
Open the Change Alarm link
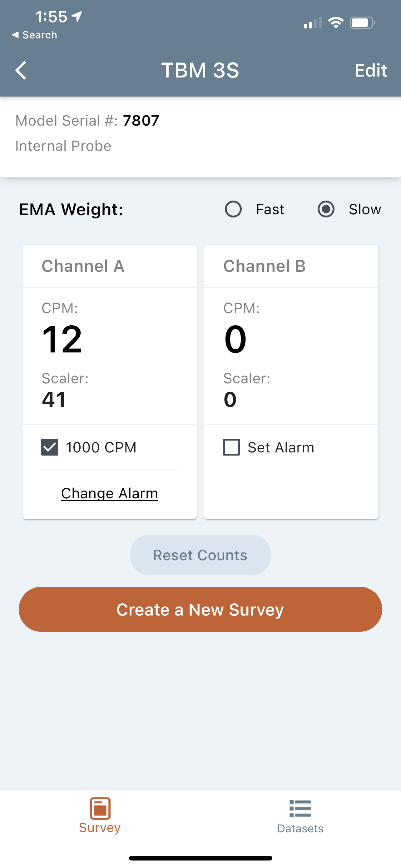coord(109,493)
